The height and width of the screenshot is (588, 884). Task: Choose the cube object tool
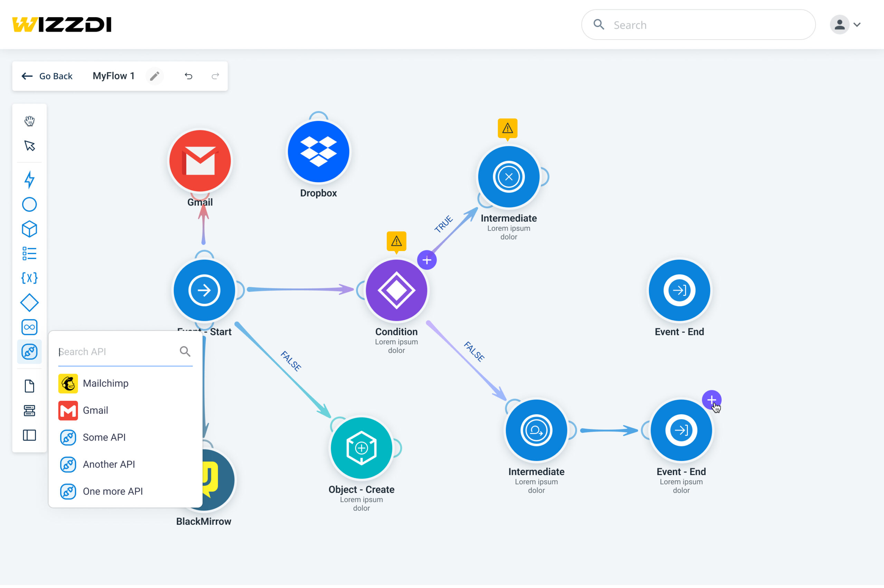click(x=29, y=229)
